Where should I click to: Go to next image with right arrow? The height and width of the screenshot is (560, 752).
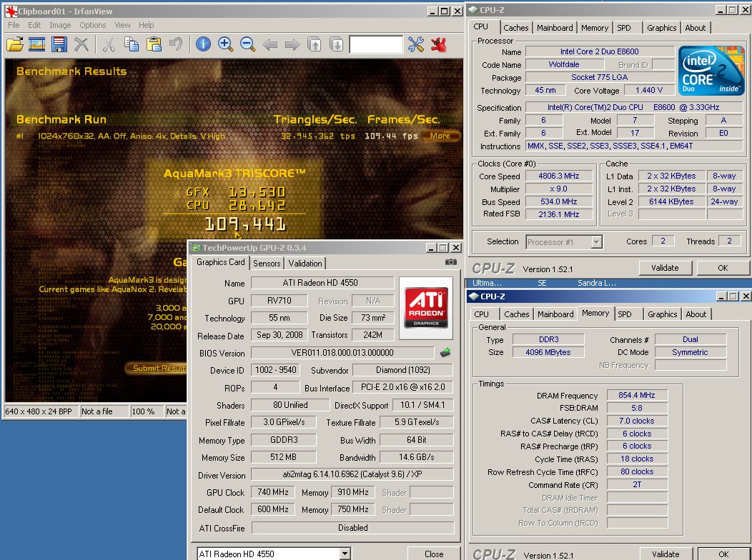pyautogui.click(x=292, y=45)
